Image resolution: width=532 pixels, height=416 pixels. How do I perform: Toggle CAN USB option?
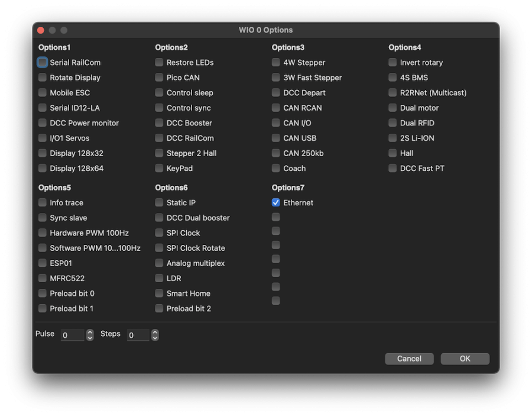pos(276,138)
